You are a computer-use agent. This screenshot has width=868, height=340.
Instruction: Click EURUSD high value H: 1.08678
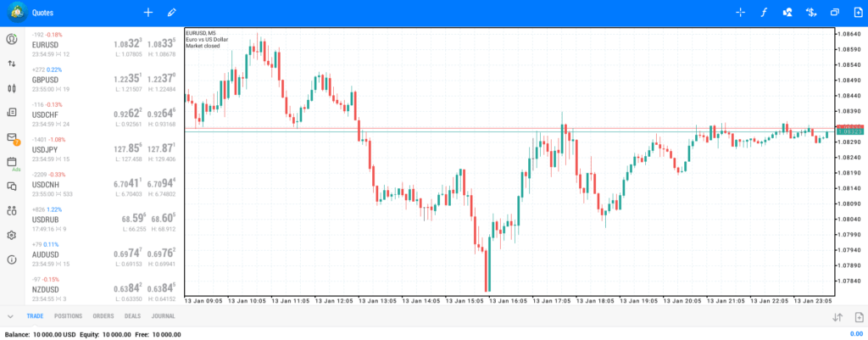pyautogui.click(x=162, y=54)
